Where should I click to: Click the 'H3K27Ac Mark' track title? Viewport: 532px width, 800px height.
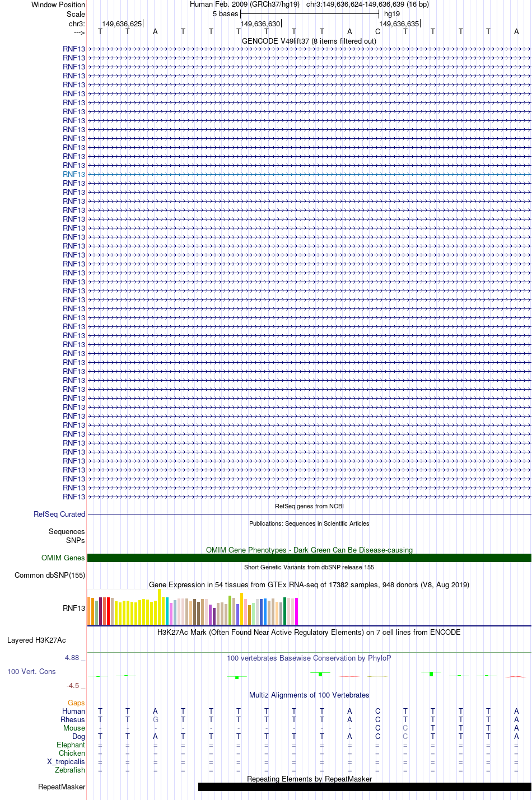[309, 632]
